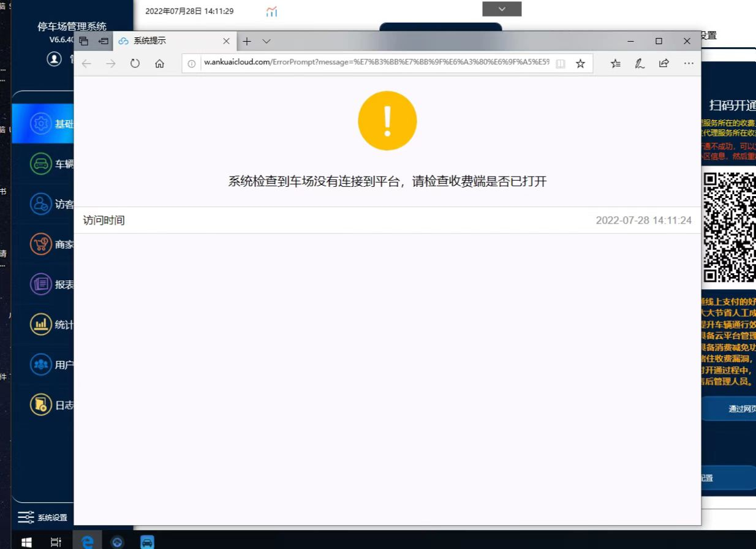The width and height of the screenshot is (756, 549).
Task: Show tab previews chevron
Action: click(266, 41)
